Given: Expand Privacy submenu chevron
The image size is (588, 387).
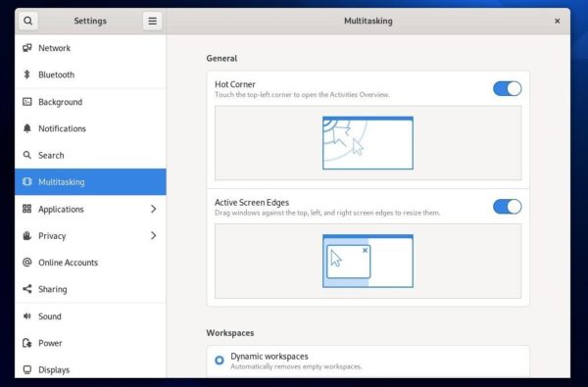Looking at the screenshot, I should tap(154, 235).
